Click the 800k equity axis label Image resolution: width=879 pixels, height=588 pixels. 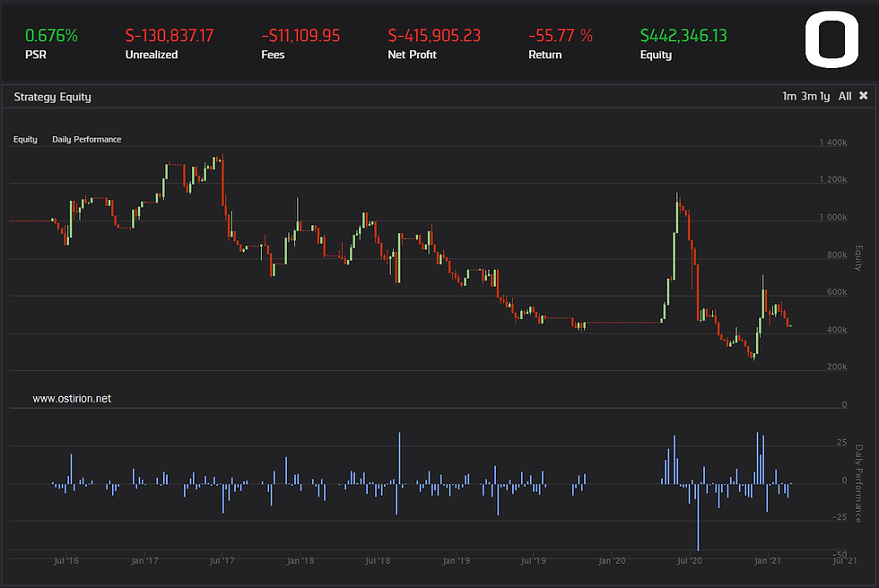tap(837, 255)
